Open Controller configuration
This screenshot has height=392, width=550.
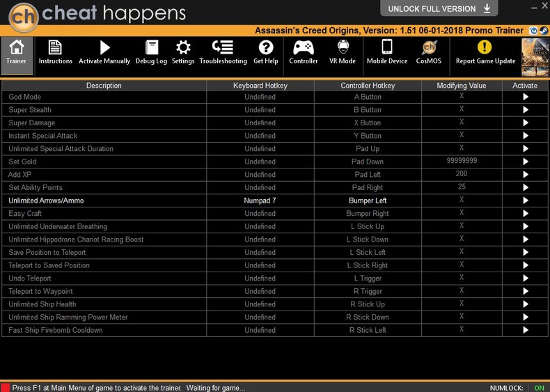coord(304,53)
